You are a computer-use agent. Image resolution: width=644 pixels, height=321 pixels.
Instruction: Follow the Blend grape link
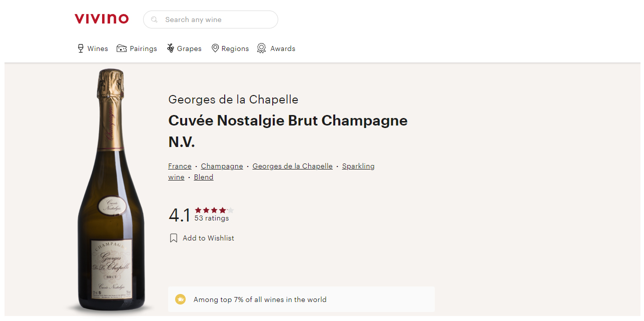(x=204, y=177)
